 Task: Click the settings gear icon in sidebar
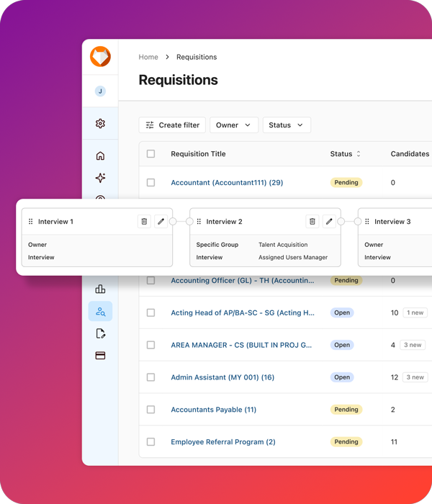[x=100, y=124]
